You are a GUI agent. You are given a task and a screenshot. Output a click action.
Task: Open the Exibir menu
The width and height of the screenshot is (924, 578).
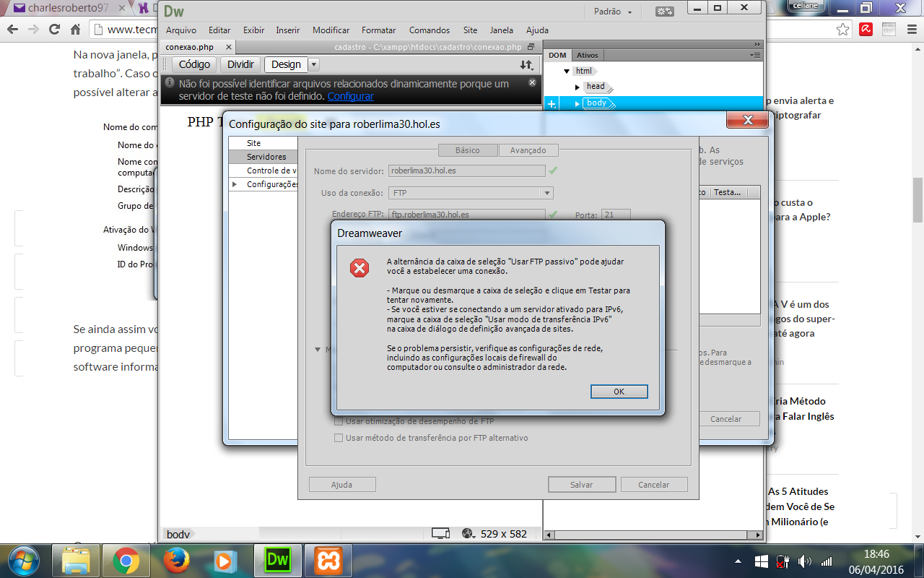pyautogui.click(x=254, y=30)
